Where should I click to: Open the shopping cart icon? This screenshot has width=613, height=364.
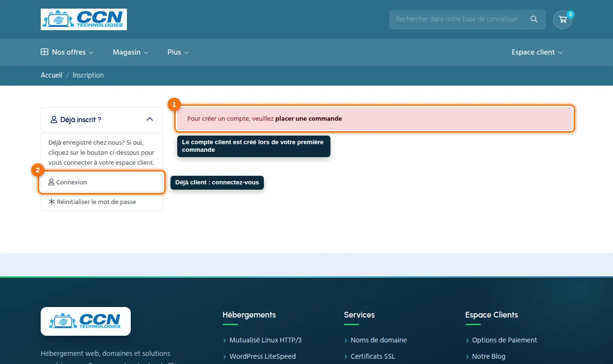[563, 20]
